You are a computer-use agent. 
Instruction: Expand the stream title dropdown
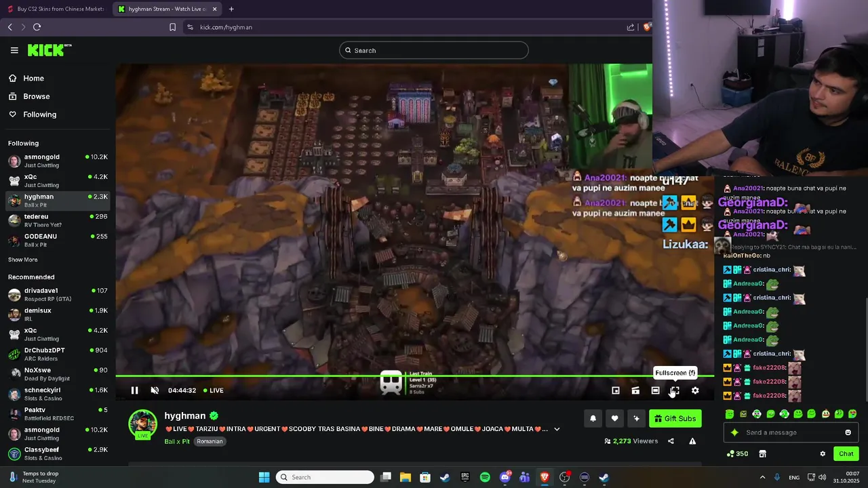(x=557, y=429)
